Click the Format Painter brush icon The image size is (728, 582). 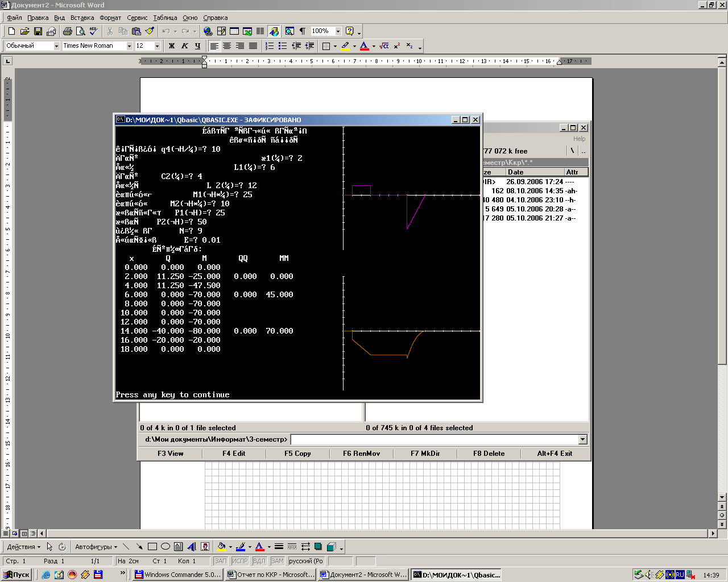pos(150,31)
